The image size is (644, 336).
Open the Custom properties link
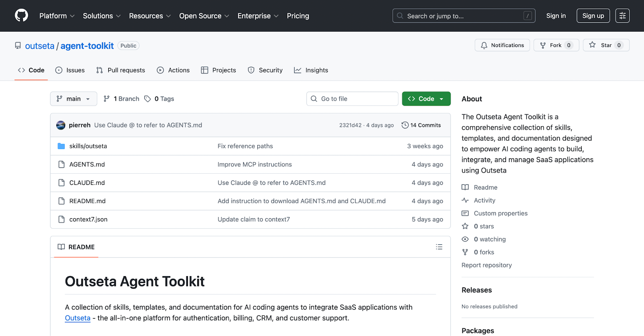coord(501,213)
